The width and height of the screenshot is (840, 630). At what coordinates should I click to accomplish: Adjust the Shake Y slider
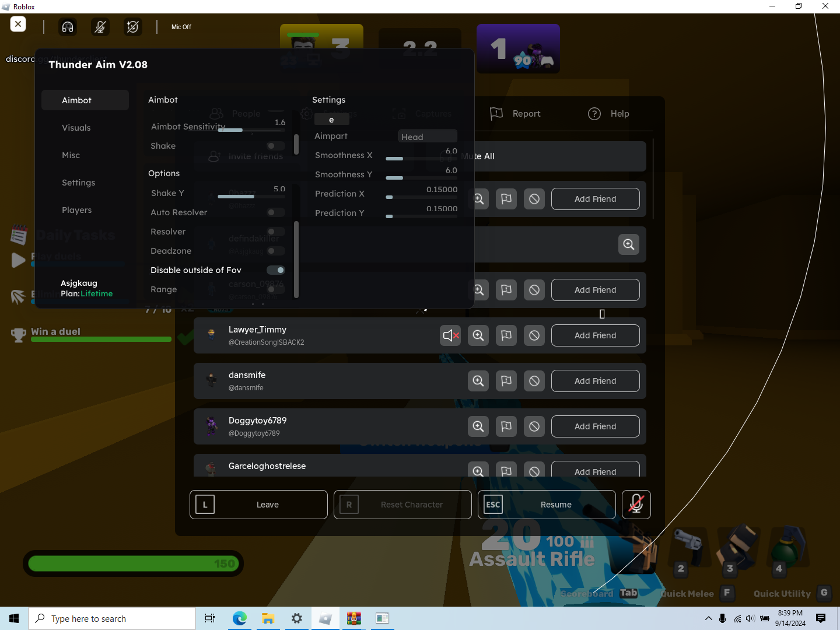point(251,197)
